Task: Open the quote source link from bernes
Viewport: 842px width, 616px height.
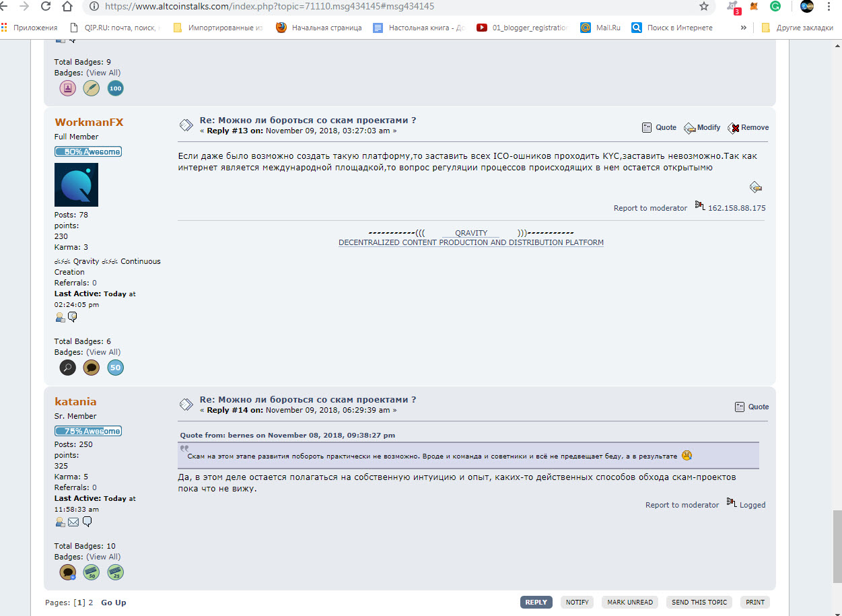Action: [287, 435]
